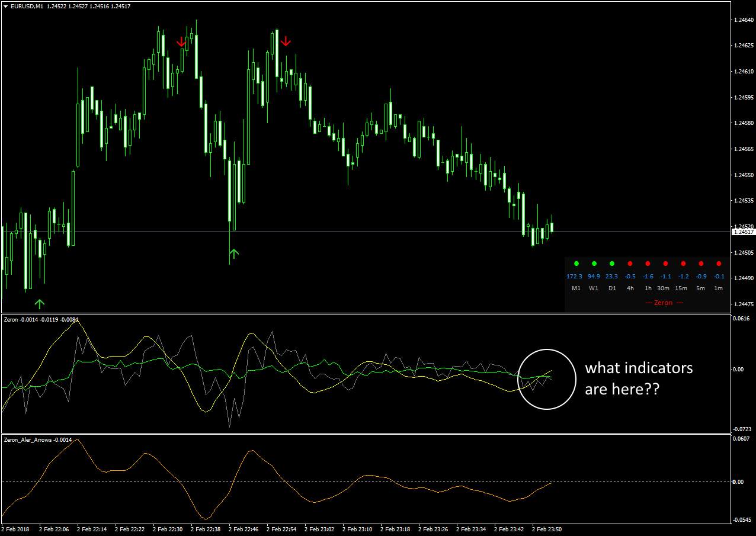Click the 2 Feb 23:02 time label
756x536 pixels.
tap(319, 529)
